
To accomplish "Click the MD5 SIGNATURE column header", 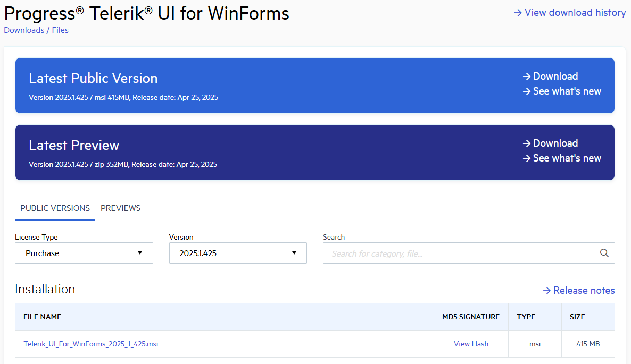I will pos(471,317).
